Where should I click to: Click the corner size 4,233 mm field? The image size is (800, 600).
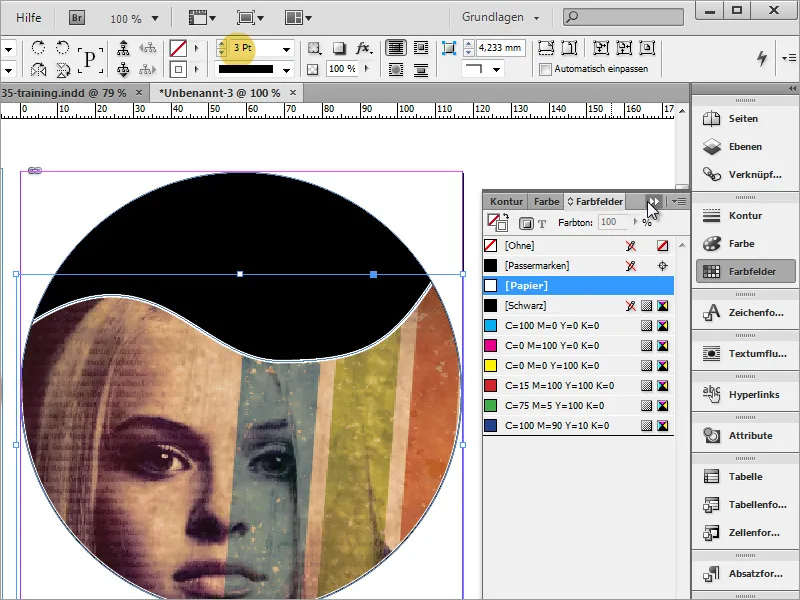click(501, 48)
